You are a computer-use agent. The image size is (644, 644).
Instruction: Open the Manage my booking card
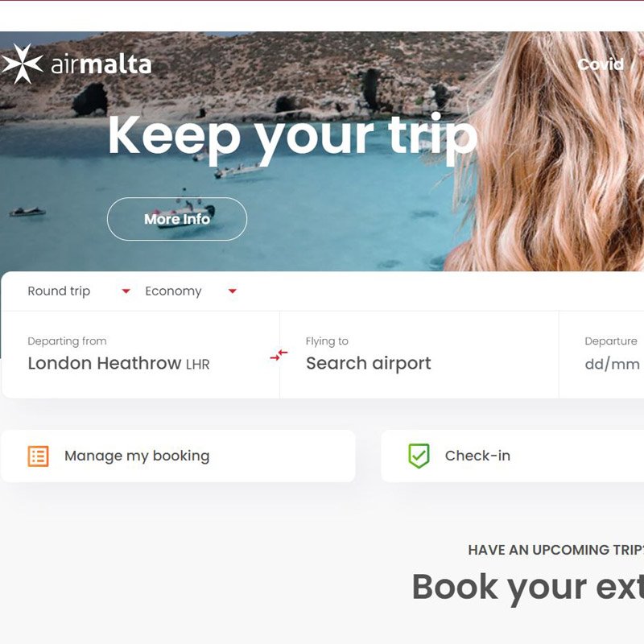[x=178, y=456]
